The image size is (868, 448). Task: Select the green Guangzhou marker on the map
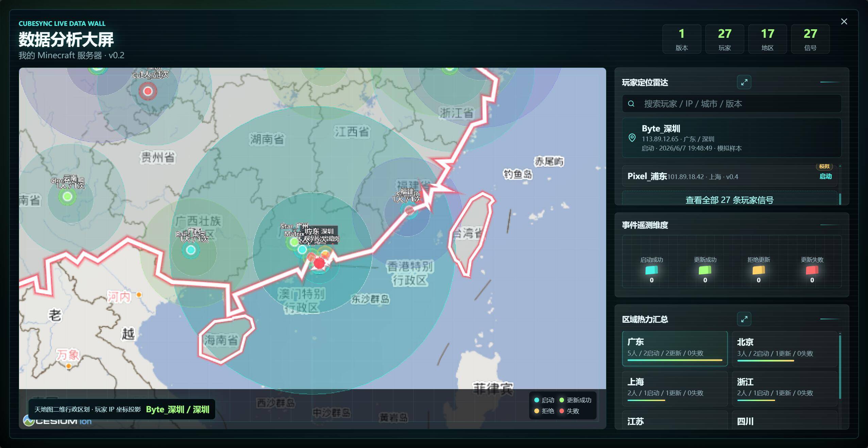[x=294, y=242]
